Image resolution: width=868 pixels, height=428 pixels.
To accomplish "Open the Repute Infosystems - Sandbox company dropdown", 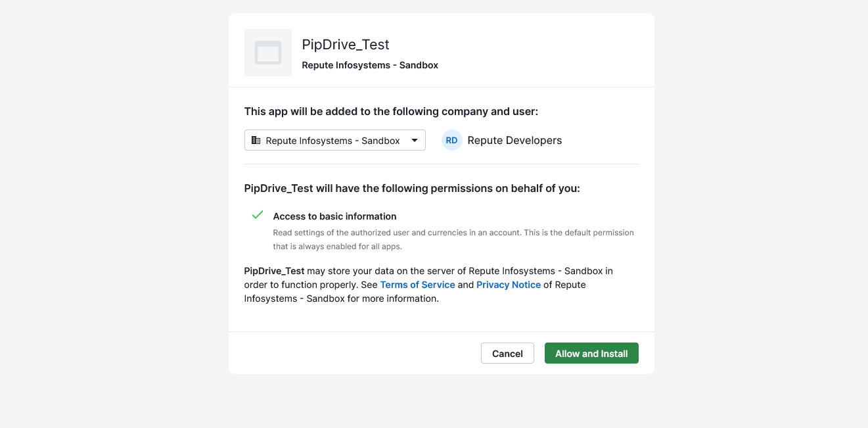I will coord(335,140).
